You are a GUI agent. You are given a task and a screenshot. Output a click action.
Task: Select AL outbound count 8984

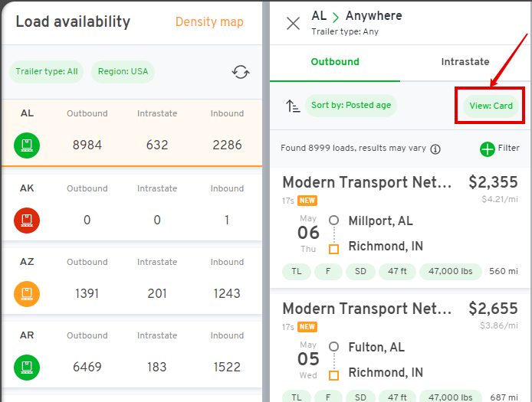click(87, 145)
